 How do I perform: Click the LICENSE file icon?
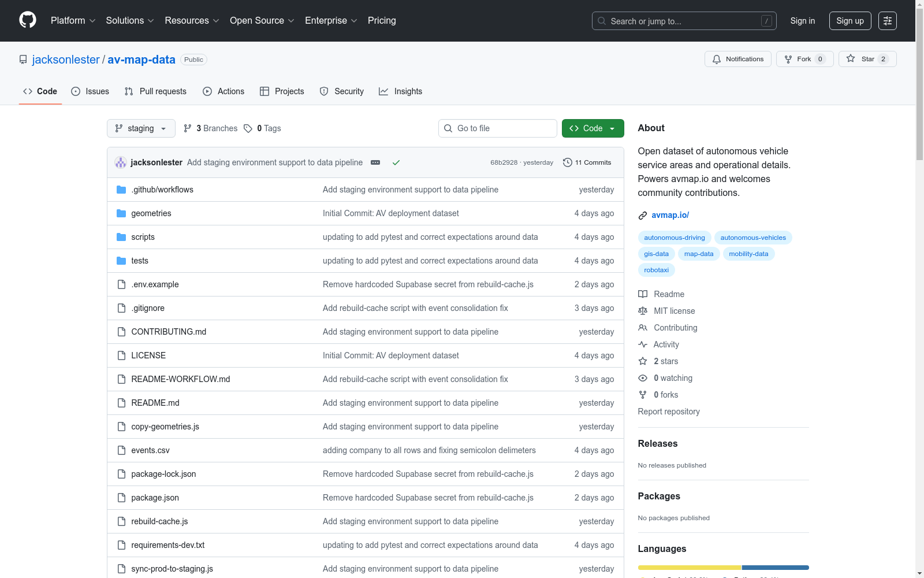(x=121, y=355)
